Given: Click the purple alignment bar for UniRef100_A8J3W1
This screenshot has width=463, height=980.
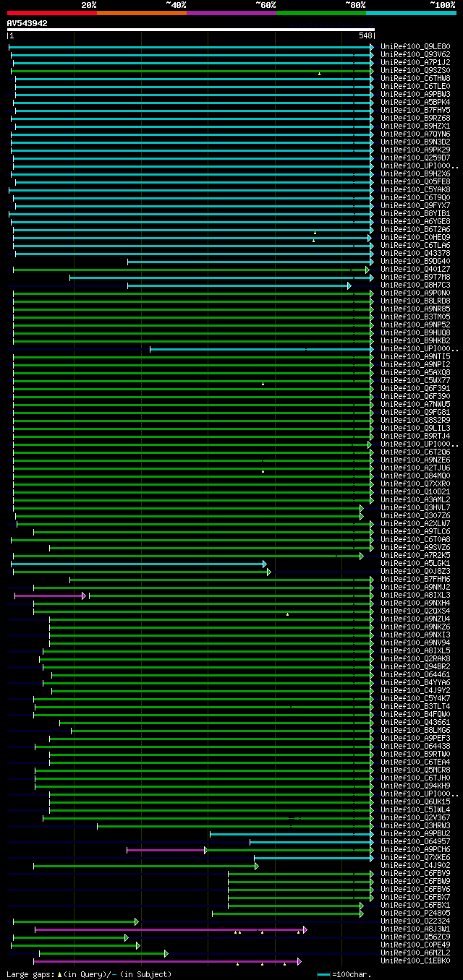Looking at the screenshot, I should 171,929.
